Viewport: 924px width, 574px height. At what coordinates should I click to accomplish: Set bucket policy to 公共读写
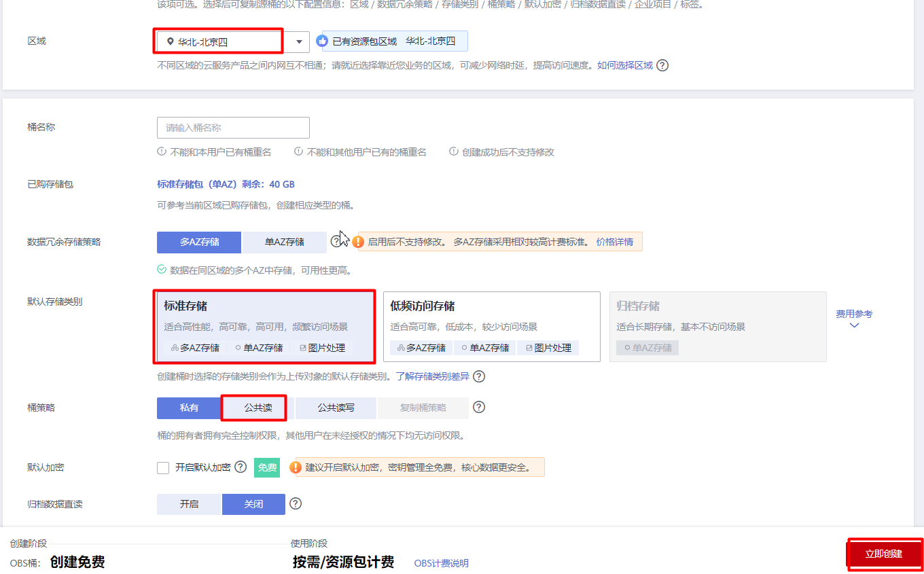pos(336,408)
